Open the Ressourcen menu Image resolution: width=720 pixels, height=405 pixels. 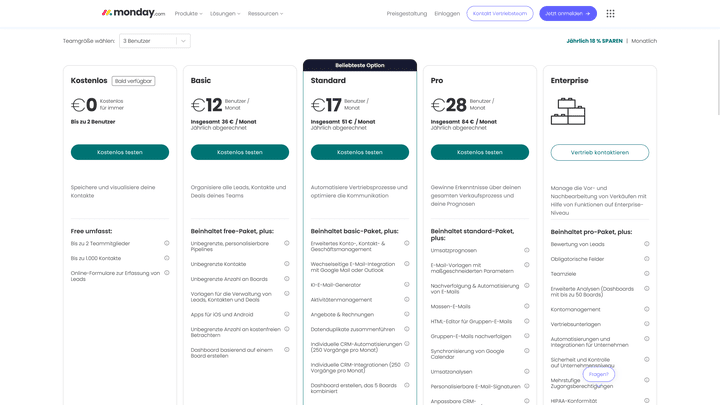click(x=265, y=14)
